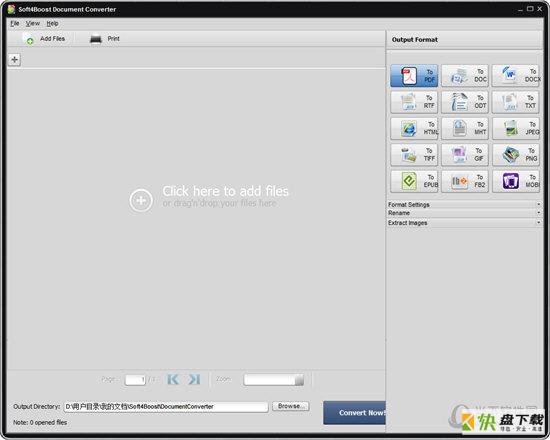Select the To ODT output format
Viewport: 550px width, 440px height.
(x=464, y=102)
